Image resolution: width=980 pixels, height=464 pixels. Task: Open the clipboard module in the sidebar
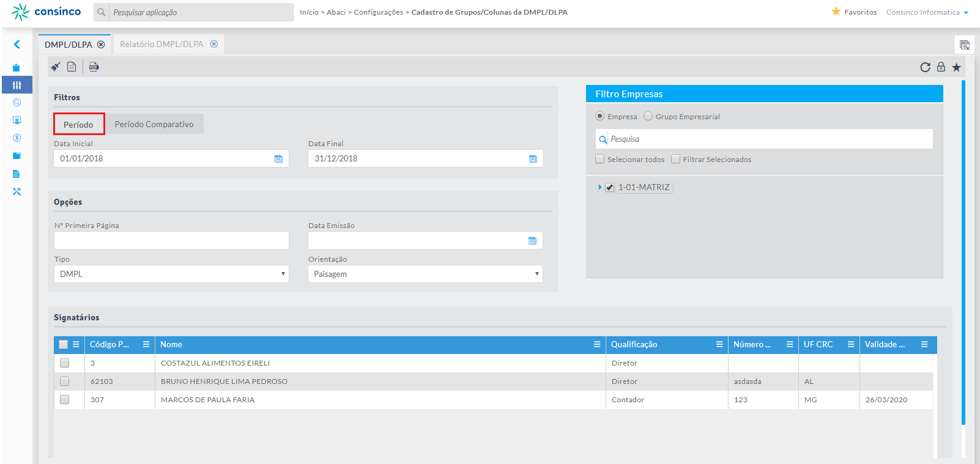[x=17, y=68]
